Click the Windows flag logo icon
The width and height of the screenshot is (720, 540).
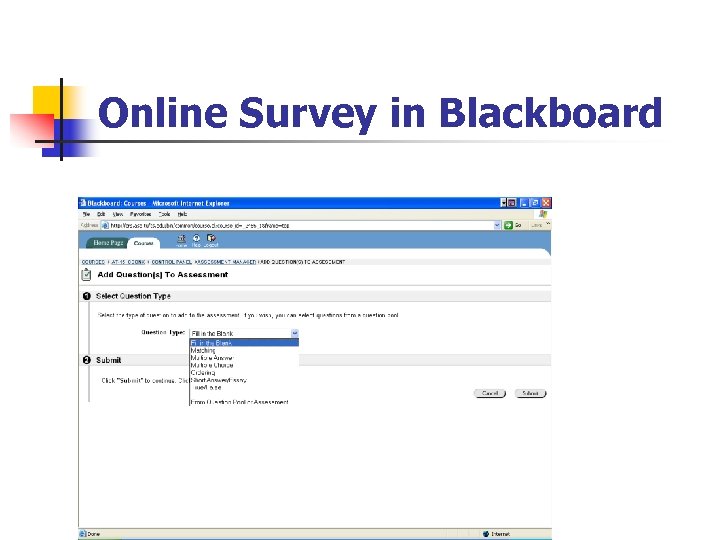[x=543, y=214]
